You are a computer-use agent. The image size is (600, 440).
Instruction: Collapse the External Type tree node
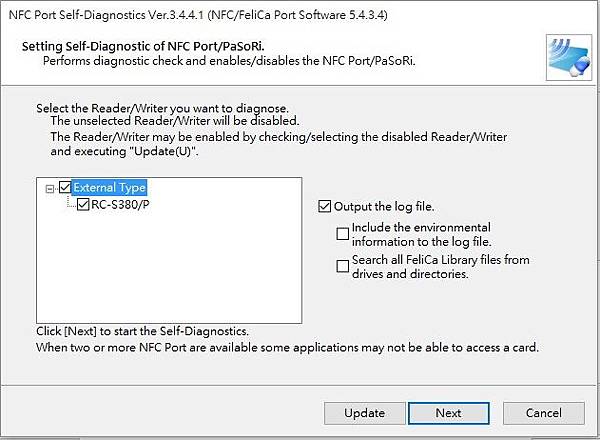tap(49, 188)
